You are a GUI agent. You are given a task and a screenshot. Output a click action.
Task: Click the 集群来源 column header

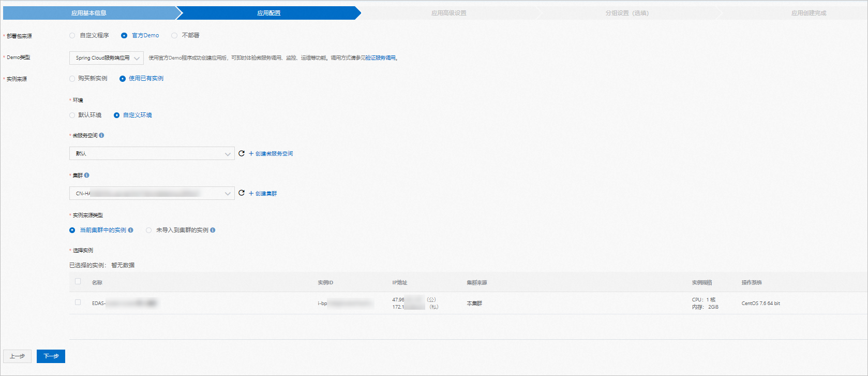click(477, 283)
